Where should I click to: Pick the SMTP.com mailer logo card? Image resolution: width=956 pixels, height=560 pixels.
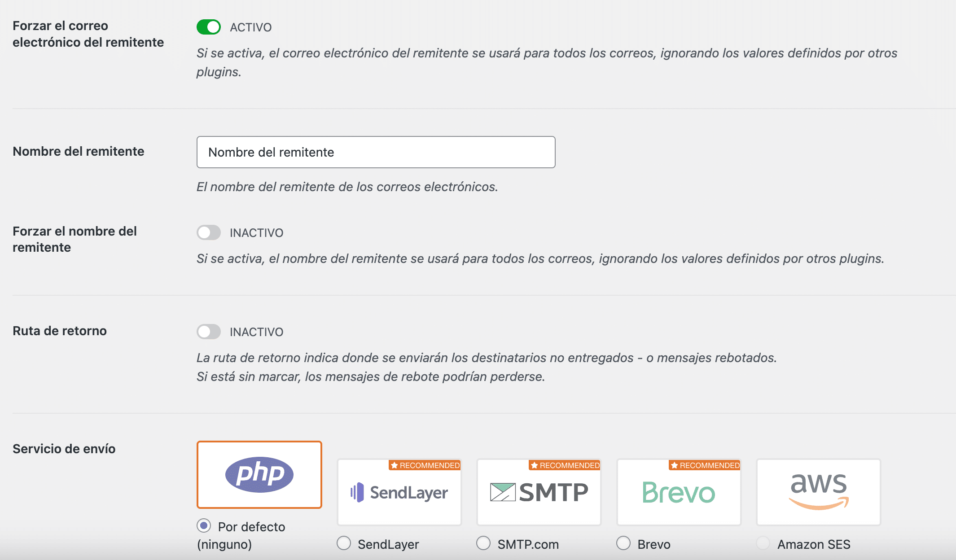coord(539,492)
